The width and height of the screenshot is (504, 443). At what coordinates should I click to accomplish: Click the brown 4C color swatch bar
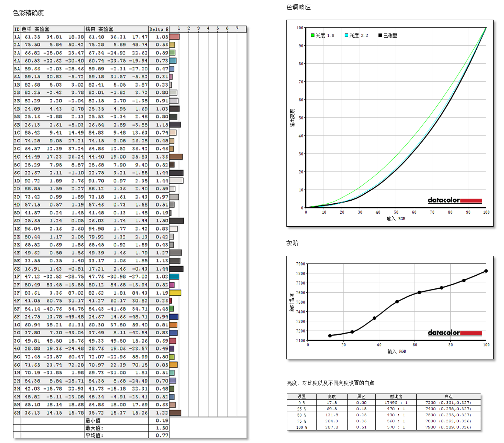176,157
